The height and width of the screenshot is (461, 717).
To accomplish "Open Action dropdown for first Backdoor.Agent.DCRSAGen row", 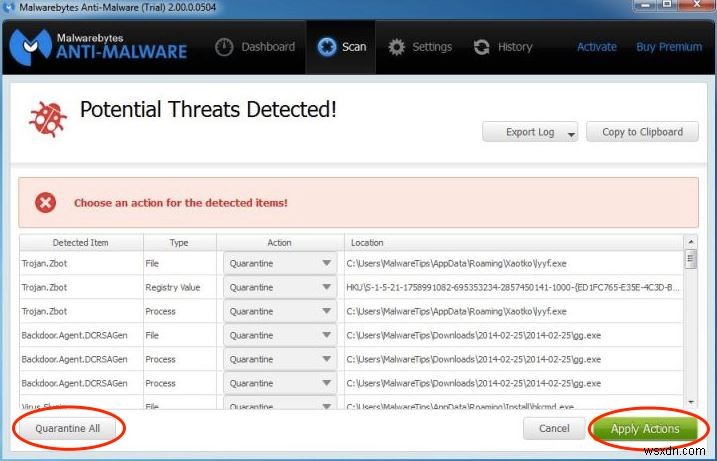I will click(x=326, y=336).
